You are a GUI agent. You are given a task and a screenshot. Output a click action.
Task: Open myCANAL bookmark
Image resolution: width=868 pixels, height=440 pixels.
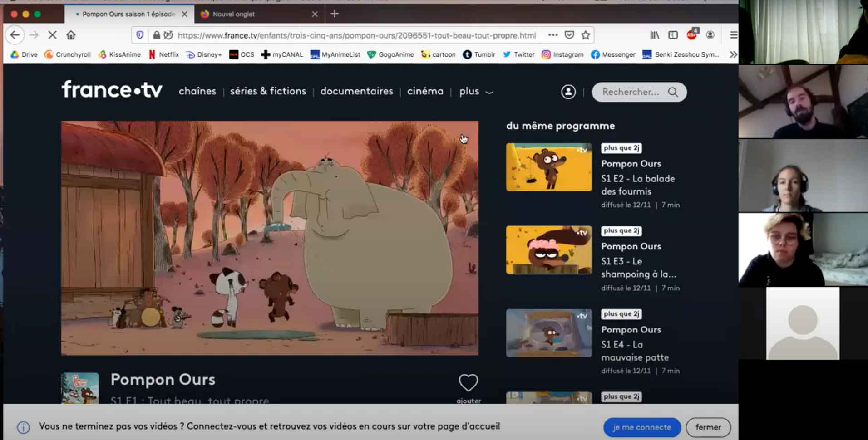point(282,54)
